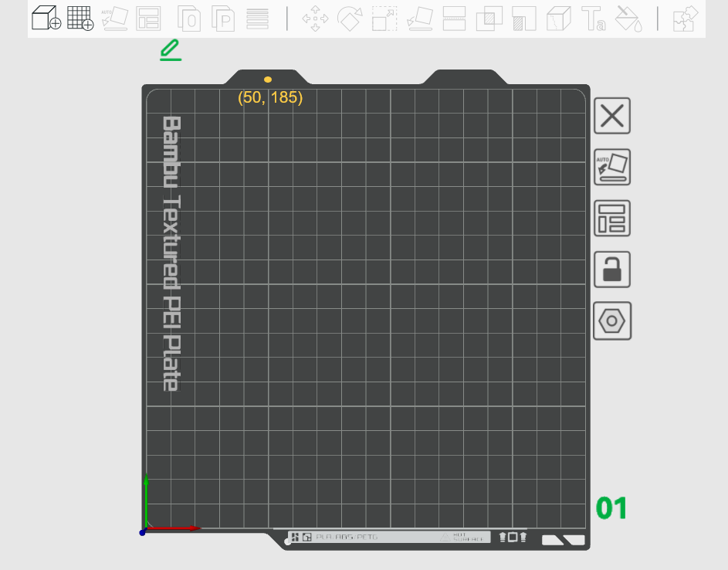Viewport: 728px width, 570px height.
Task: Click the top toolbar Auto orient icon
Action: (114, 18)
